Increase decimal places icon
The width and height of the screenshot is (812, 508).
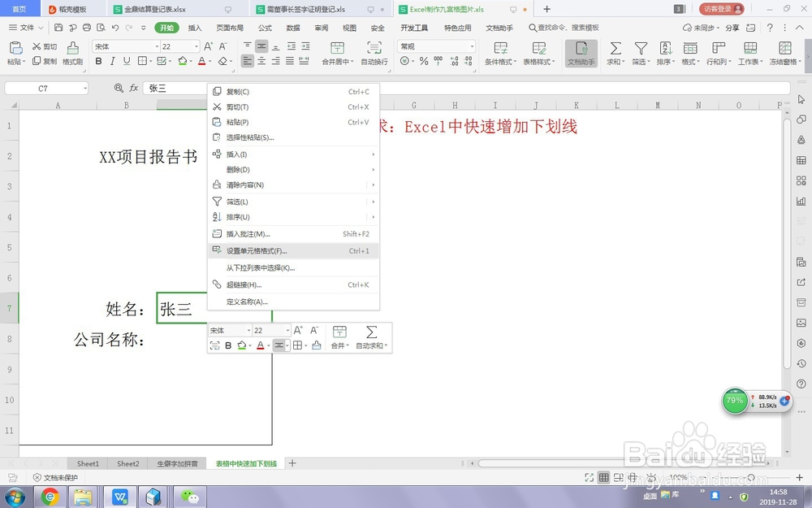coord(454,61)
